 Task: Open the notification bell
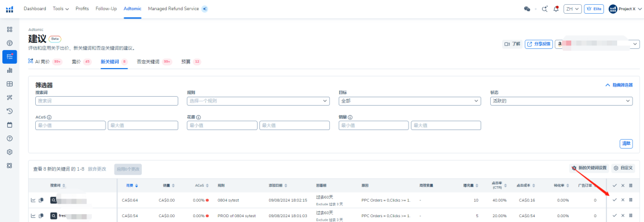click(556, 8)
